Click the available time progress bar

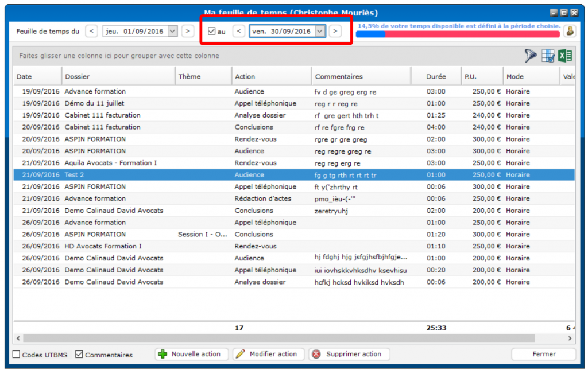[457, 34]
